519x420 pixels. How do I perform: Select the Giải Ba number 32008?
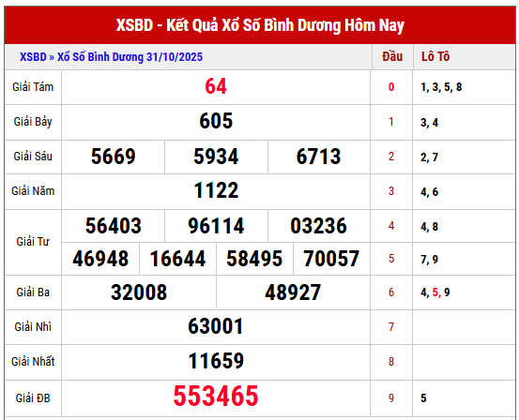[x=139, y=292]
